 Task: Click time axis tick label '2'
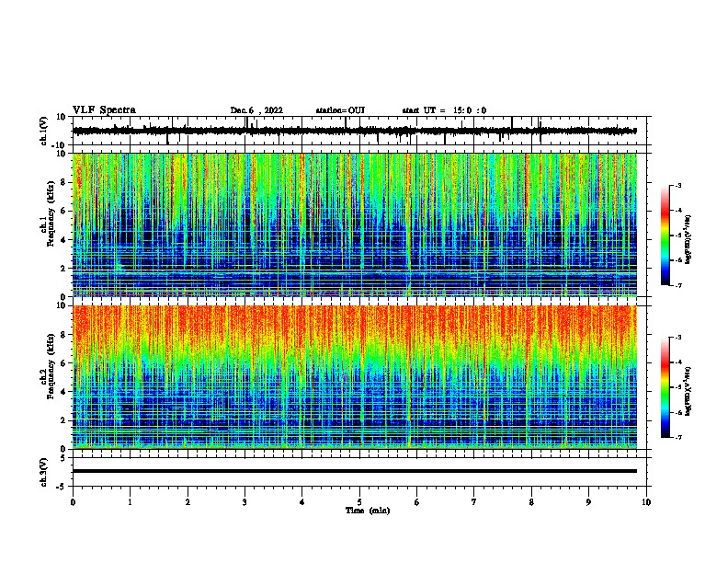point(188,502)
